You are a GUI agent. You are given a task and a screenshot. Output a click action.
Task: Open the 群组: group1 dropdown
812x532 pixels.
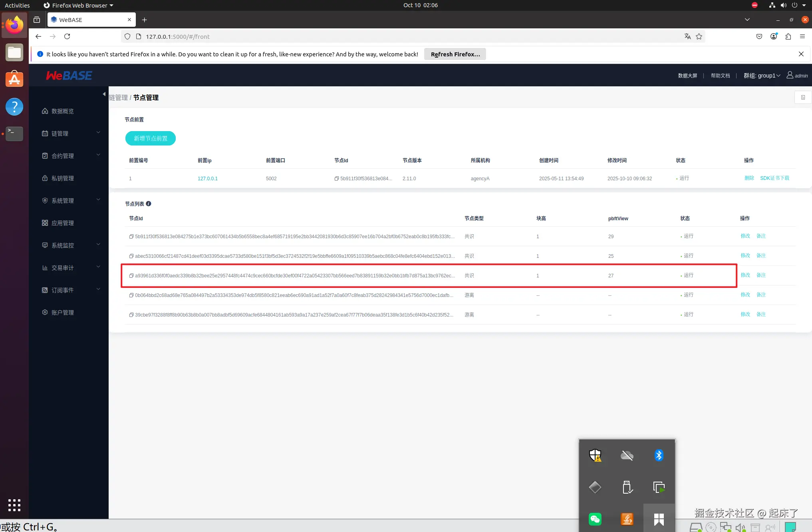pos(762,76)
